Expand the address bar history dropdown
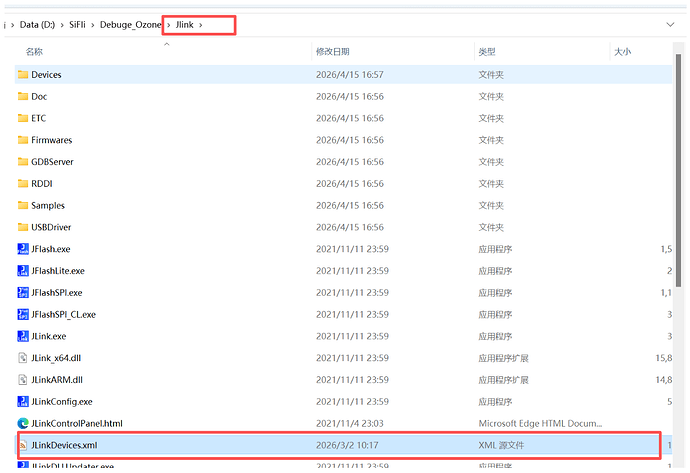The width and height of the screenshot is (690, 473). pyautogui.click(x=670, y=25)
